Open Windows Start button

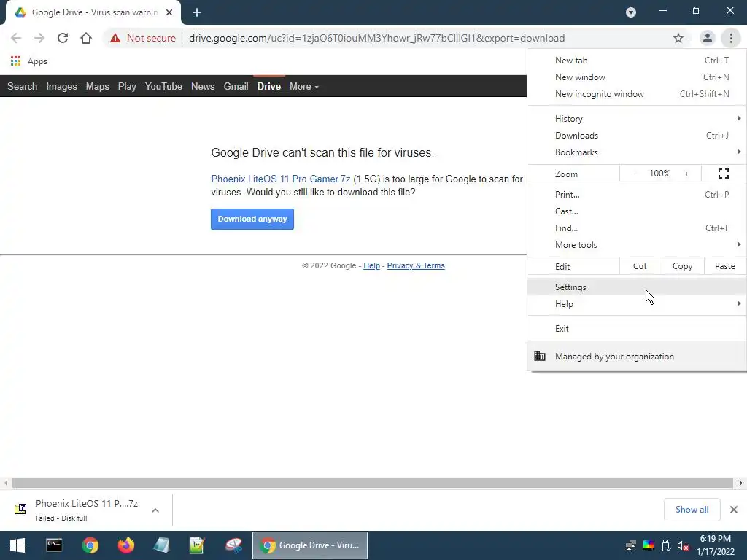pos(18,545)
